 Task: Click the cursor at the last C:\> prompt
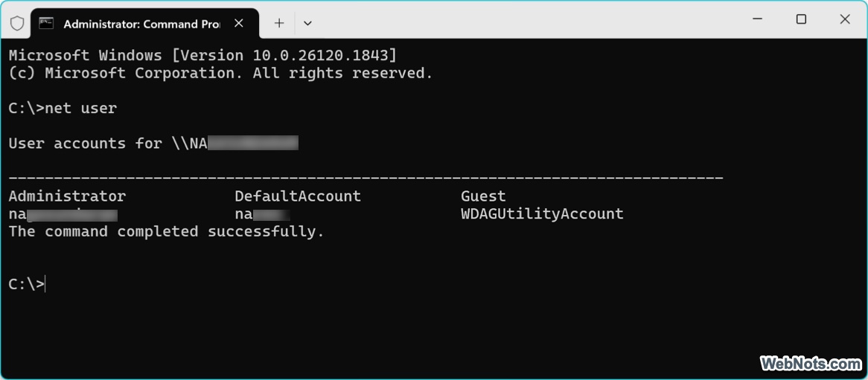pos(46,283)
